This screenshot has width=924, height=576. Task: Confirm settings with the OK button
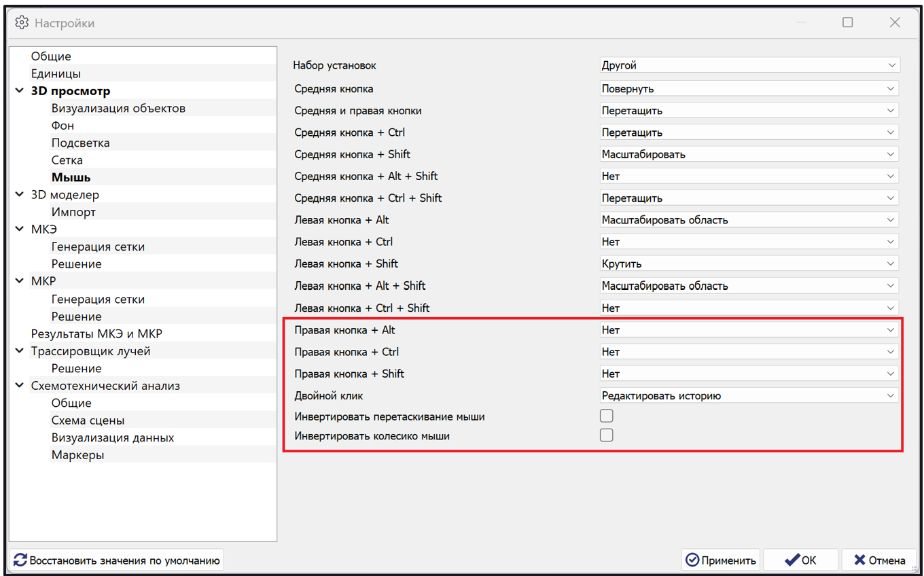[x=800, y=560]
